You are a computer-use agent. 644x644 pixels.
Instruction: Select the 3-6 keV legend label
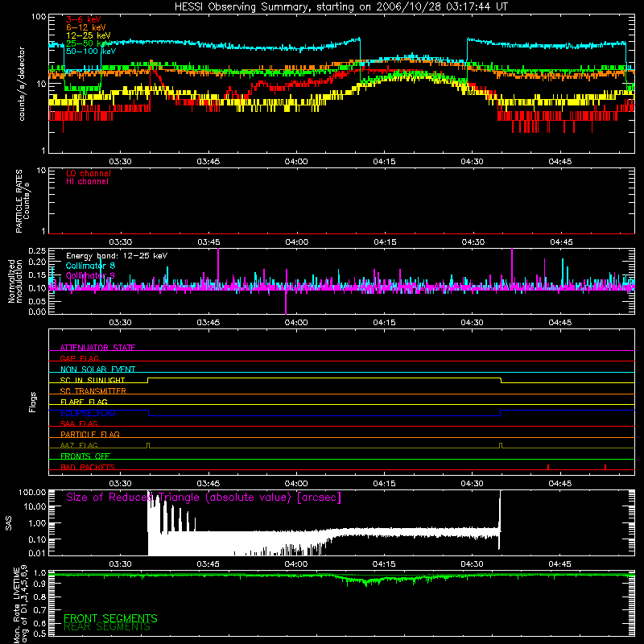(83, 19)
